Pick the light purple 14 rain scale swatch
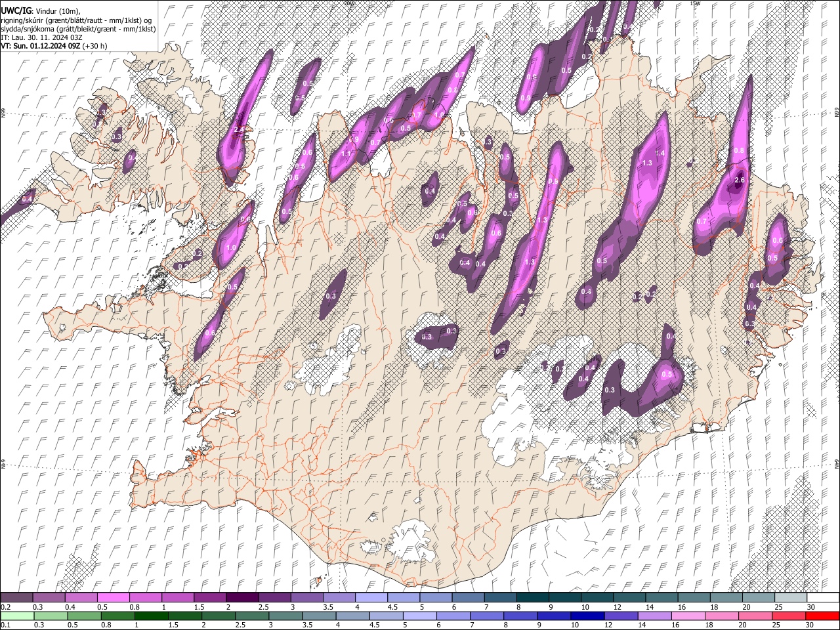Screen dimensions: 840x630 [655, 616]
